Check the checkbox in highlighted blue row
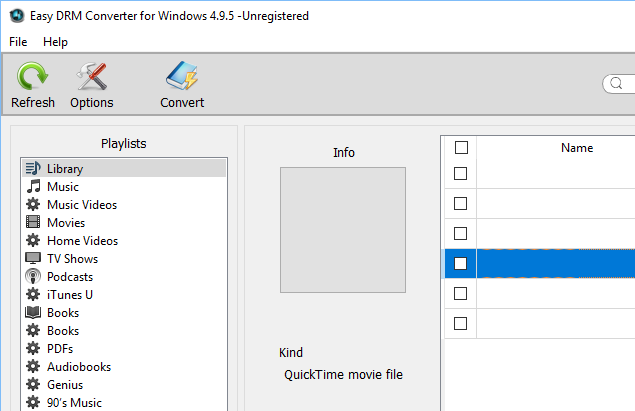 [x=460, y=263]
